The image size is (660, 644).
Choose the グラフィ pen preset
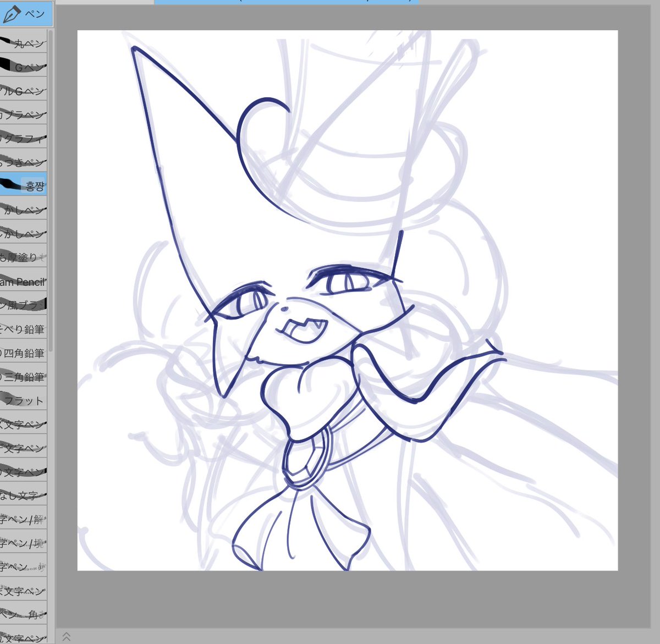click(23, 138)
